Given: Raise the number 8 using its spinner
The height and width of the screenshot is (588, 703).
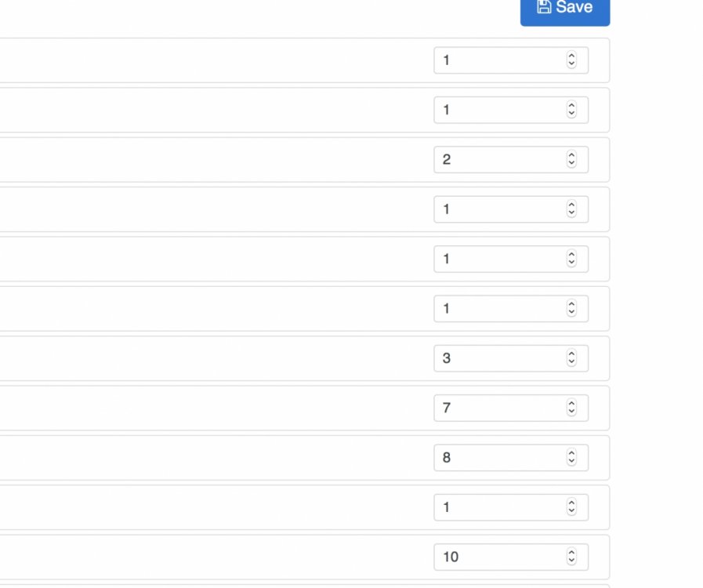Looking at the screenshot, I should click(x=571, y=453).
